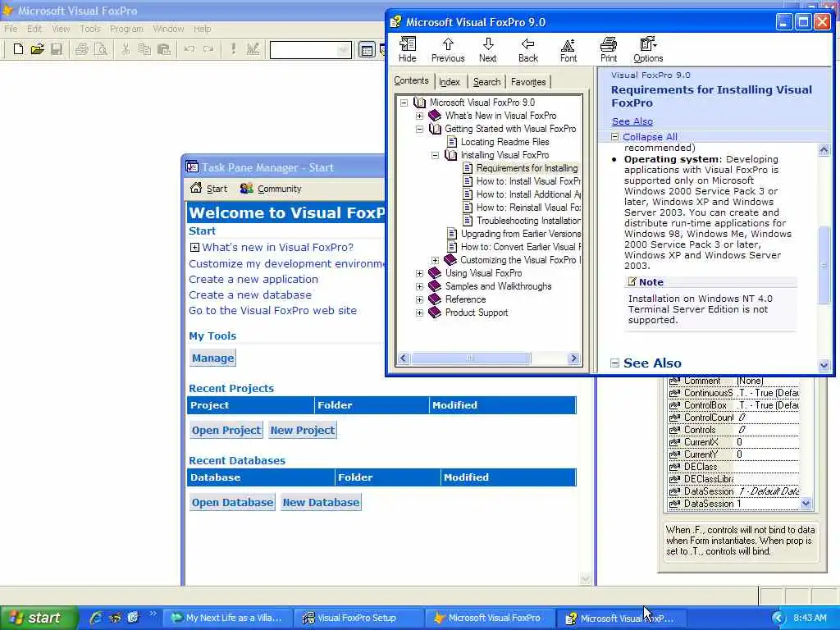Go to Previous help topic
Screen dimensions: 840x630
coord(448,50)
